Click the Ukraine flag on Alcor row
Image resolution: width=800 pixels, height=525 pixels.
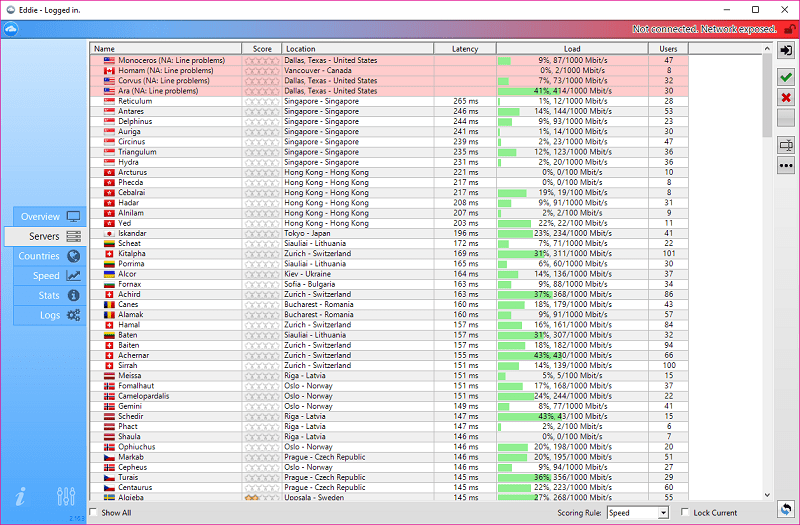tap(109, 274)
